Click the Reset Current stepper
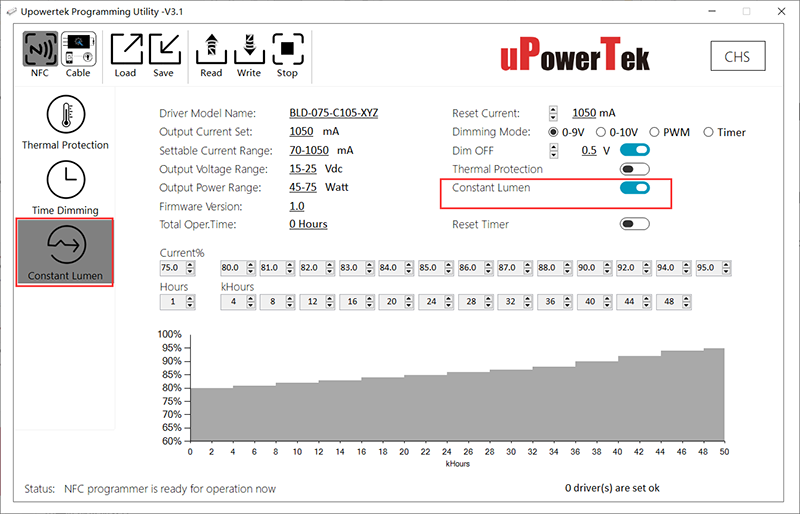 554,113
